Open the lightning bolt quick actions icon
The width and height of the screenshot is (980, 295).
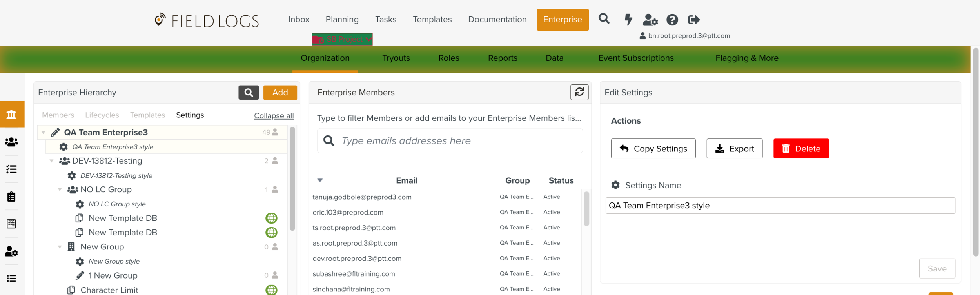coord(628,19)
